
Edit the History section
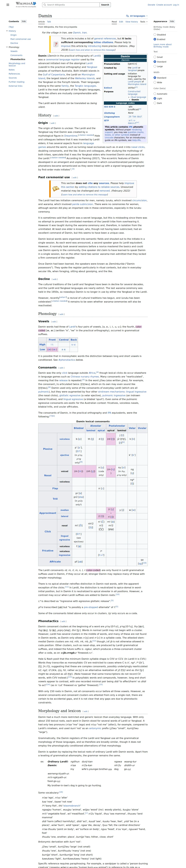coord(56,116)
